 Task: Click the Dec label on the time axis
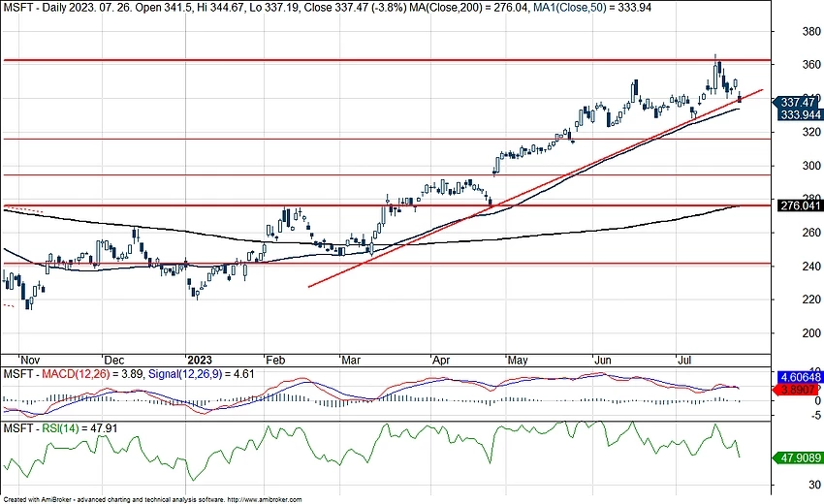click(x=114, y=360)
